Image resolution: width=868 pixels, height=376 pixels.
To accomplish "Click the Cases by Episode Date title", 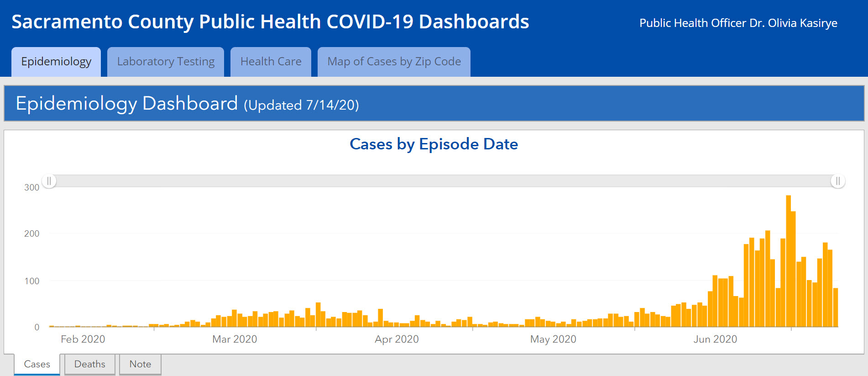I will (x=434, y=144).
